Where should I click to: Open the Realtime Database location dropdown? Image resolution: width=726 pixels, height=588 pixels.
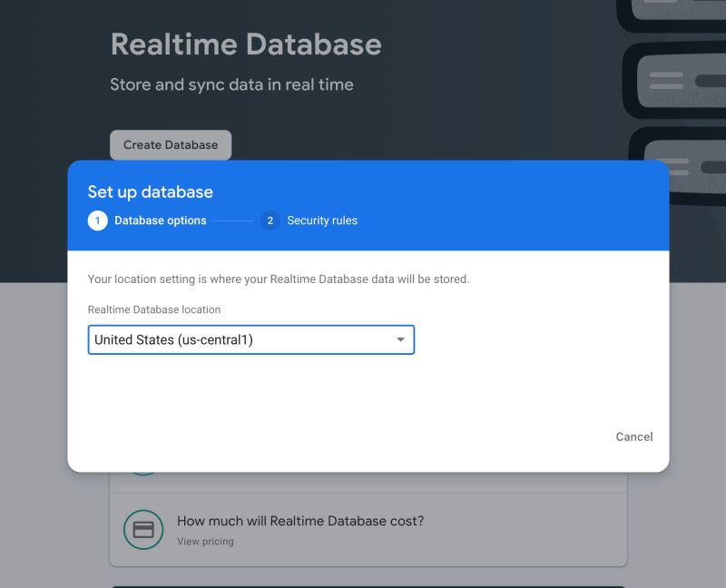click(x=251, y=339)
